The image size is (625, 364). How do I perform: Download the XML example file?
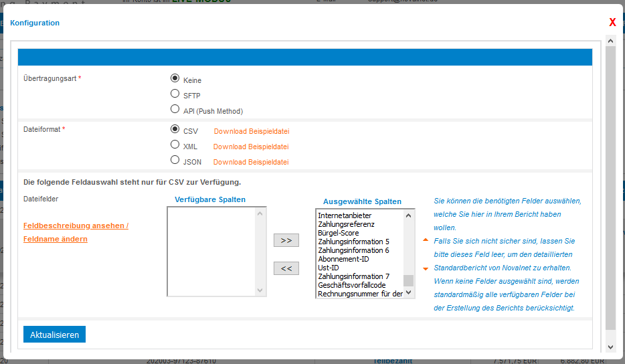[251, 147]
